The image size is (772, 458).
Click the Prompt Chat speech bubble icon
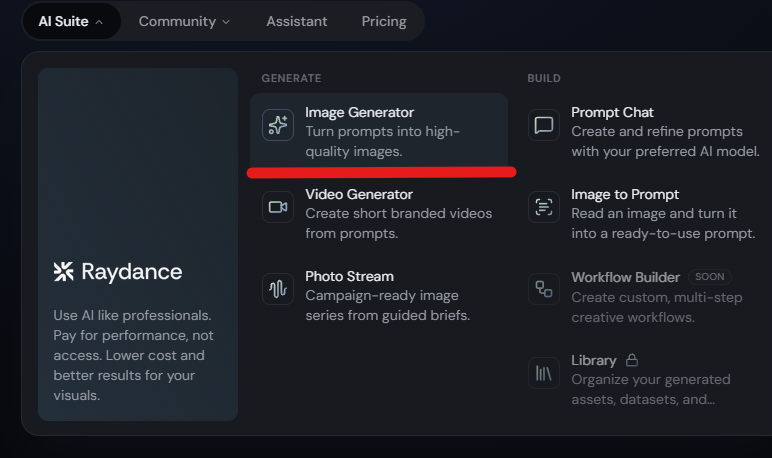[x=544, y=125]
